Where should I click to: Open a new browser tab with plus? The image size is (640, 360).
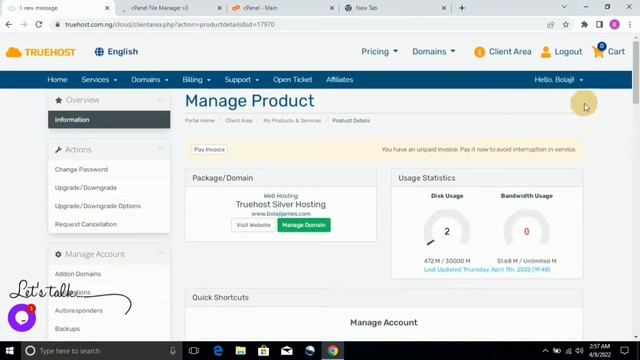(462, 8)
